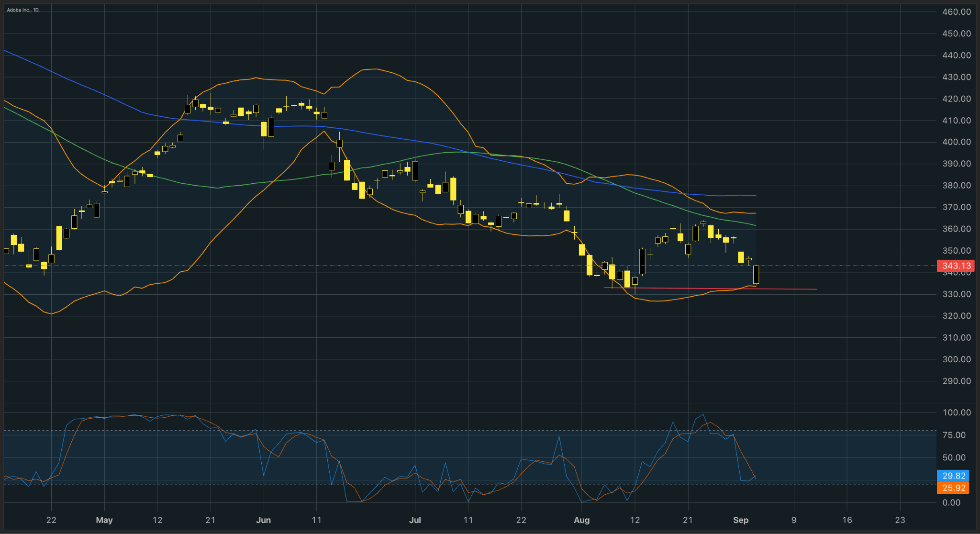Click the 450.00 price axis label
980x534 pixels.
tap(957, 33)
